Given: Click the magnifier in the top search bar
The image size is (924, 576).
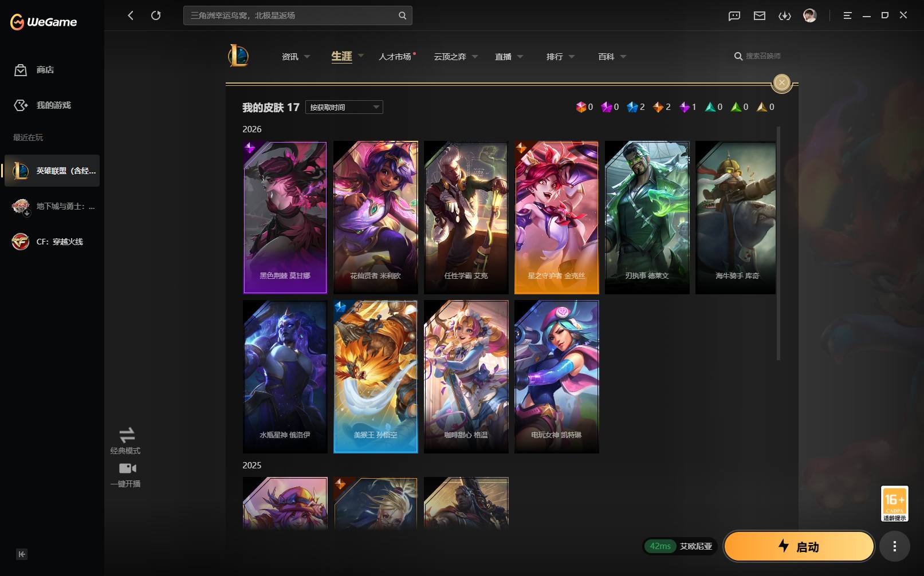Looking at the screenshot, I should 403,15.
